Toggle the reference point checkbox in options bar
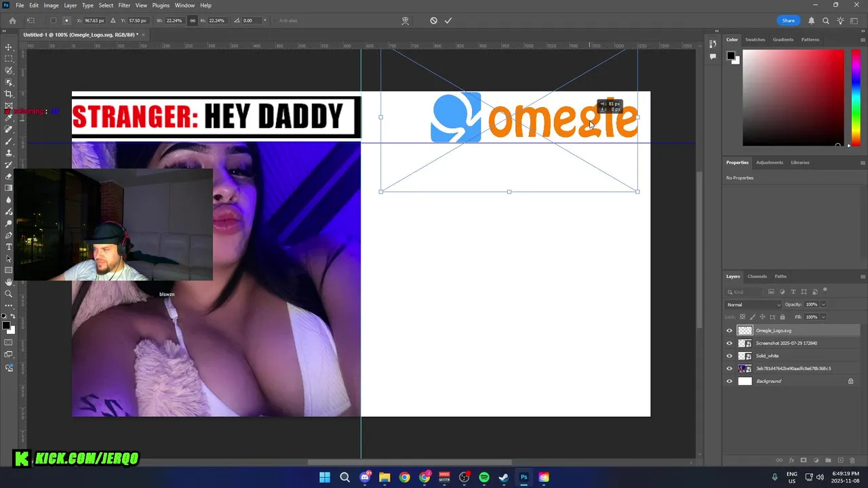Viewport: 868px width, 488px height. 54,20
